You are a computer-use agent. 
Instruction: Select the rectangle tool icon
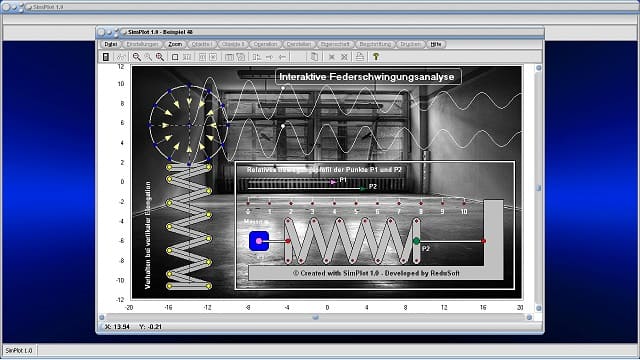[175, 57]
